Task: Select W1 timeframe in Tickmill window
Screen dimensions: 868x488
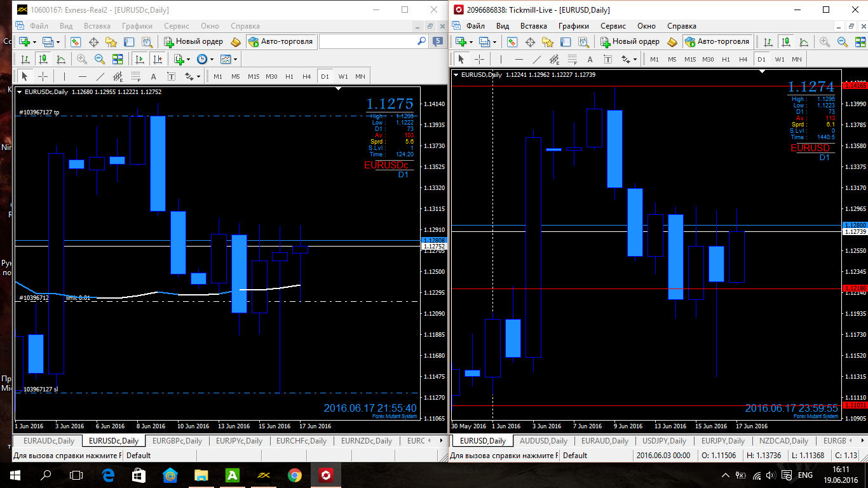Action: tap(779, 59)
